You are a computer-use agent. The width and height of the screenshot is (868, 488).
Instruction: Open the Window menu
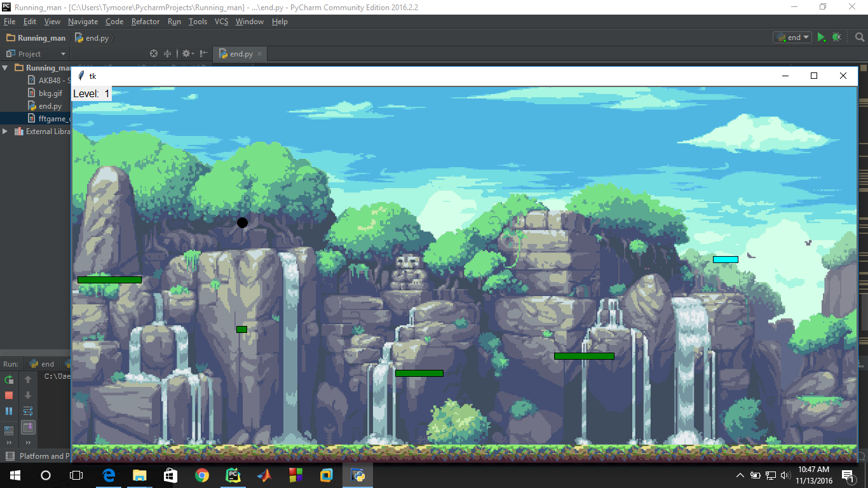coord(250,22)
